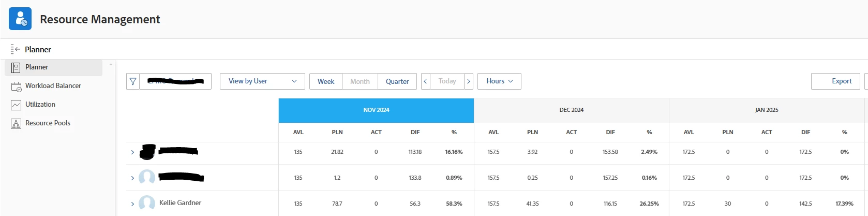Click the Planner heading text

pyautogui.click(x=38, y=50)
